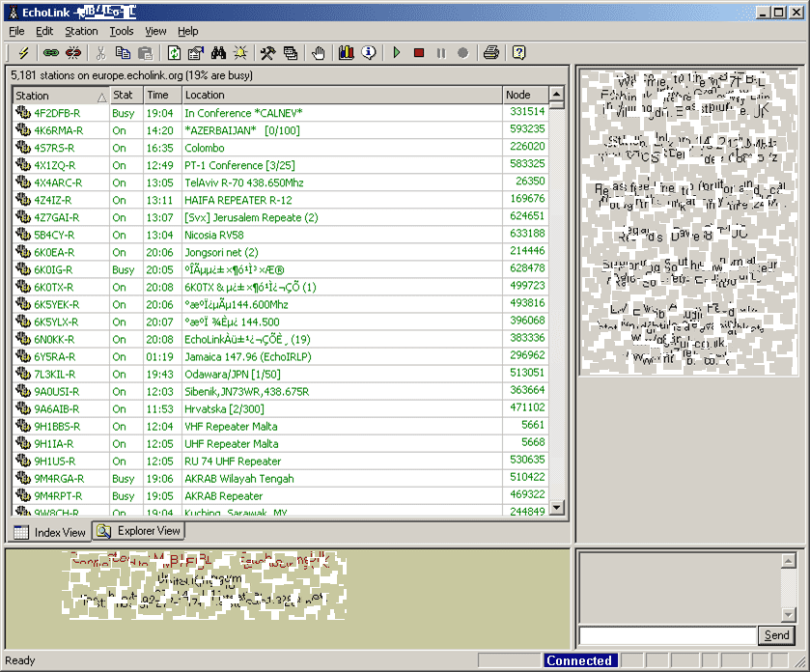Viewport: 810px width, 672px height.
Task: Click the Help question-mark icon
Action: (x=518, y=52)
